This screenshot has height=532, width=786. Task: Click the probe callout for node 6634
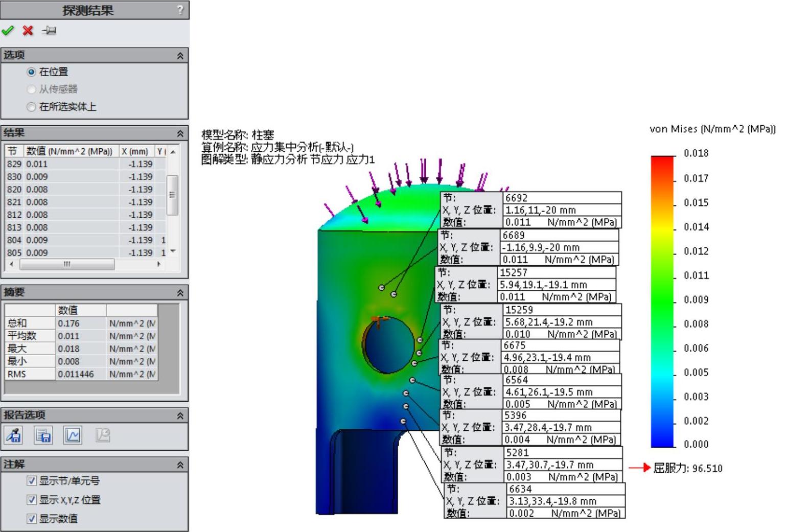535,501
